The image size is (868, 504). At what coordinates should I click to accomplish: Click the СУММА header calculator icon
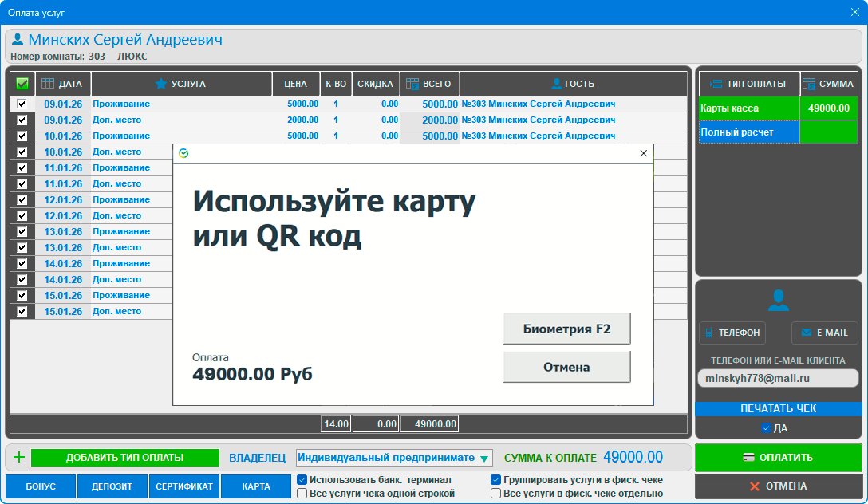tap(809, 84)
